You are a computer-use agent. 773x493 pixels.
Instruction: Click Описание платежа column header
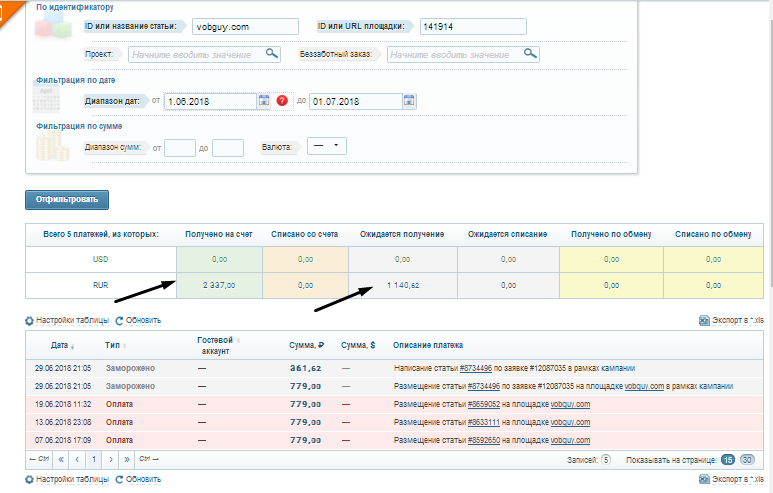click(428, 345)
